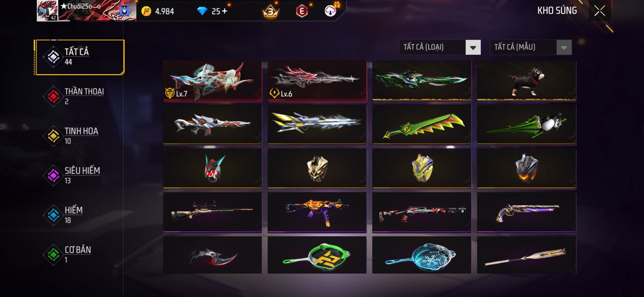Pick the black dog pet skin item
The image size is (644, 297).
point(526,81)
